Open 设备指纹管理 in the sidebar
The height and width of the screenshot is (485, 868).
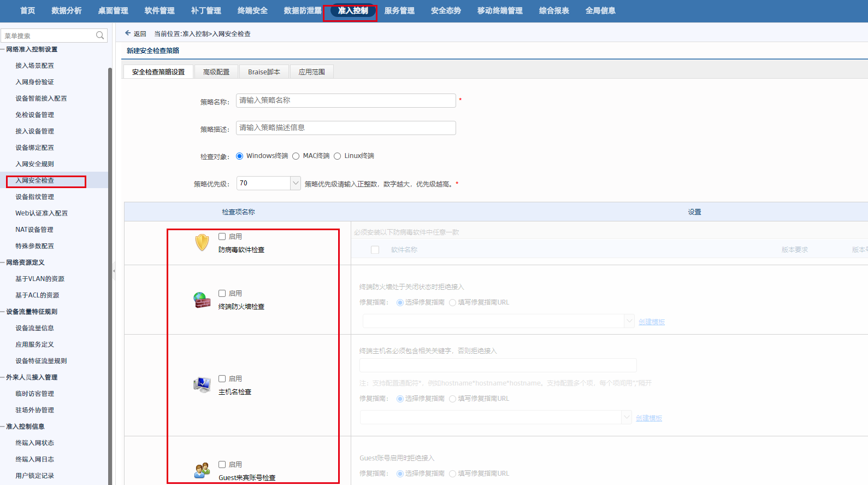pos(35,197)
